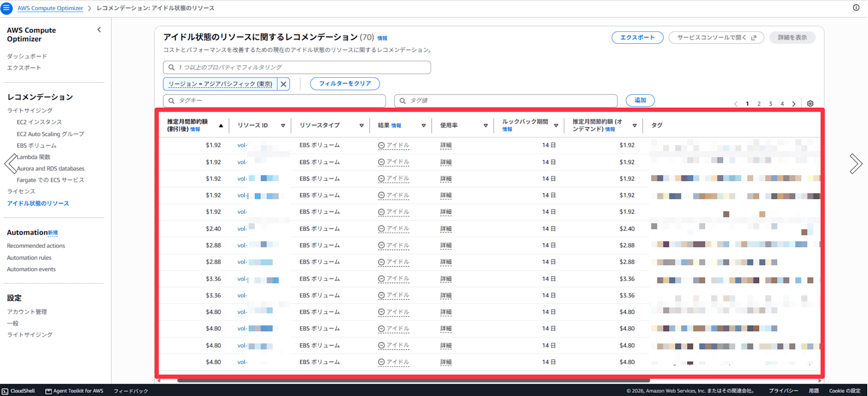
Task: Click the 追加 tag filter button
Action: [x=640, y=100]
